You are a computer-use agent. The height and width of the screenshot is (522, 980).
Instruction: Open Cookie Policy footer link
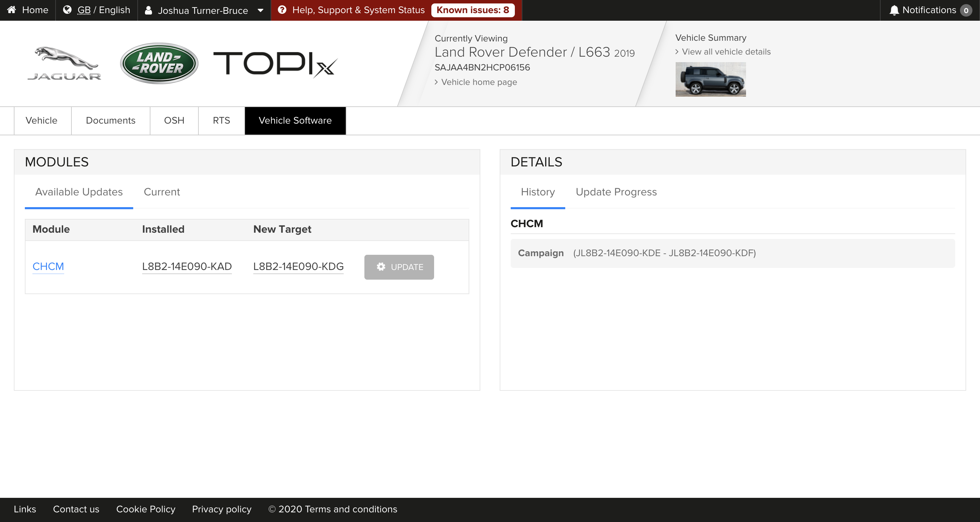[146, 510]
